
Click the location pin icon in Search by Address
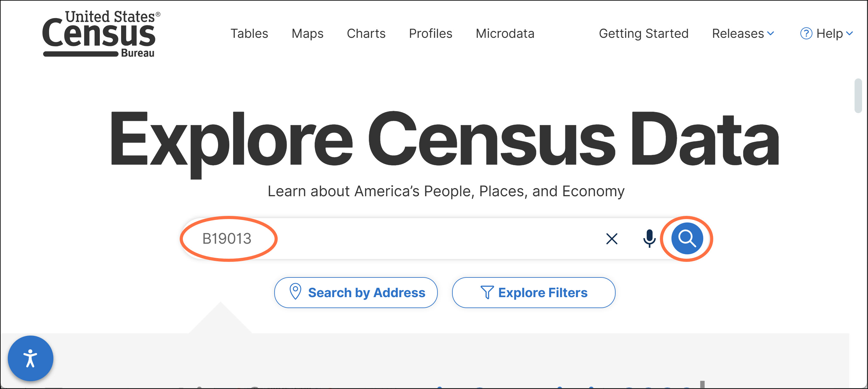(x=295, y=292)
